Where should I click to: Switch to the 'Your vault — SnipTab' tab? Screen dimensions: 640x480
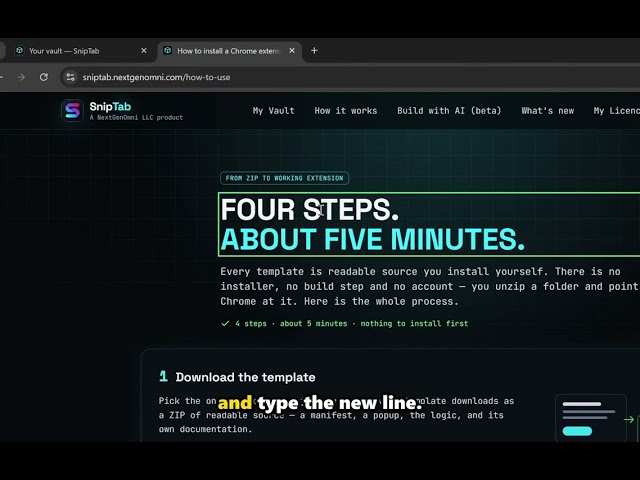click(x=80, y=51)
